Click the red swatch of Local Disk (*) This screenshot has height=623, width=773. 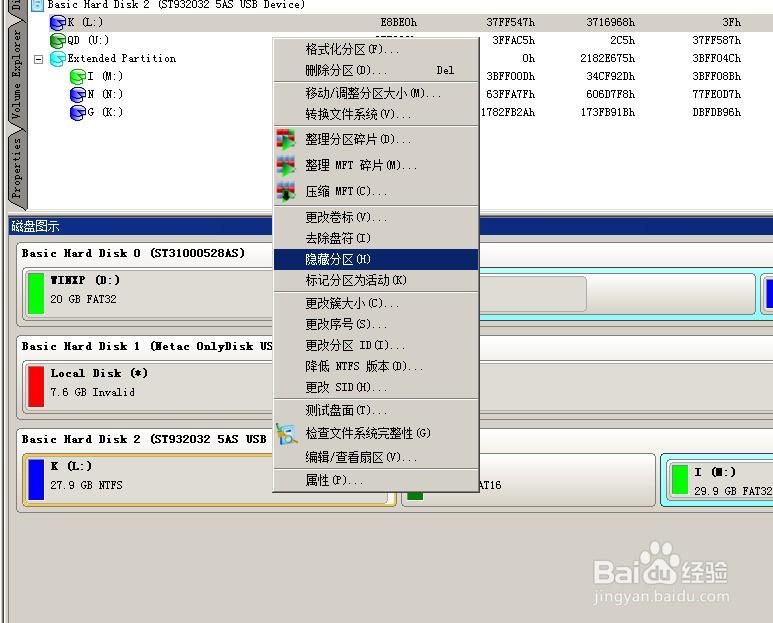36,386
